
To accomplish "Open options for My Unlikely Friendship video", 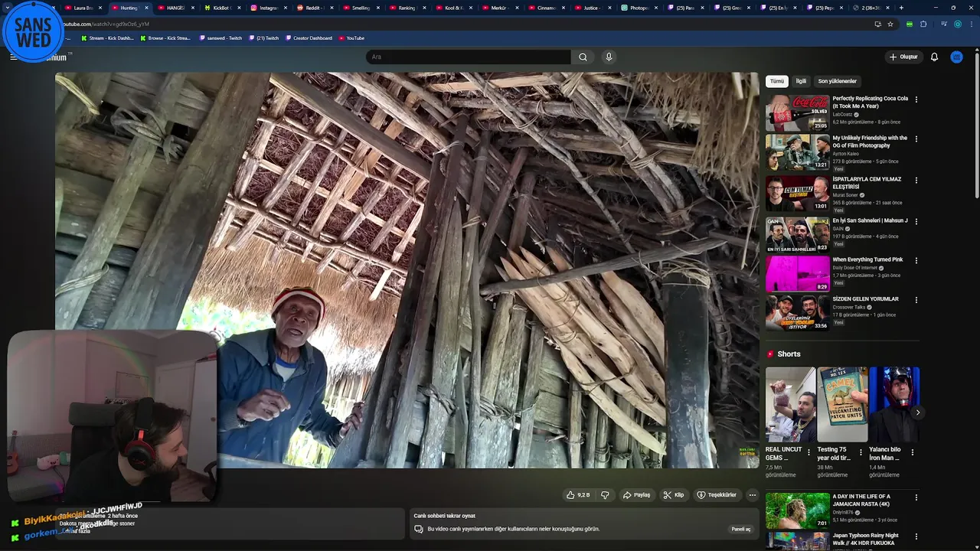I will point(916,139).
